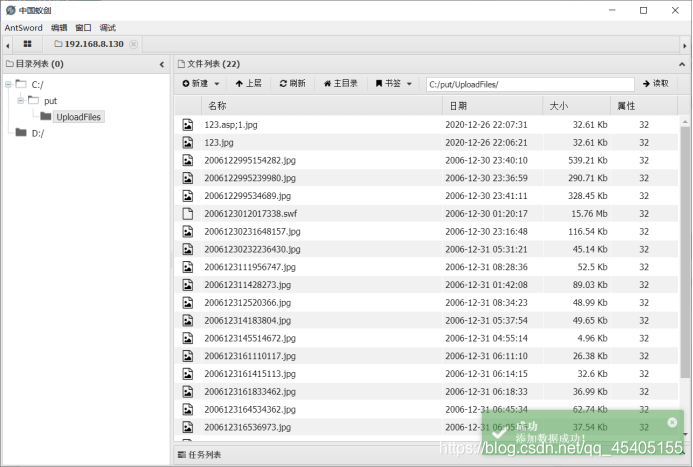Click the image icon of 200612311428273.jpg
Screen dimensions: 693x467
click(x=188, y=285)
